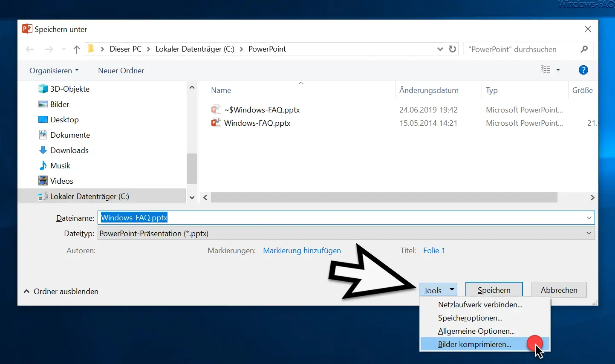615x364 pixels.
Task: Click the back navigation arrow
Action: point(30,49)
